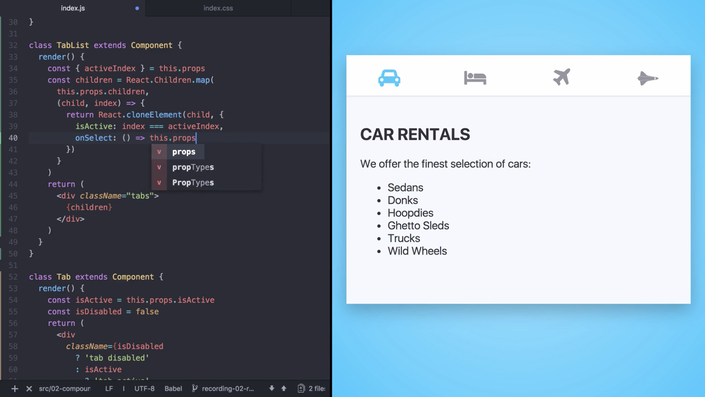Open the Babel grammar selector
Image resolution: width=705 pixels, height=397 pixels.
(x=173, y=388)
